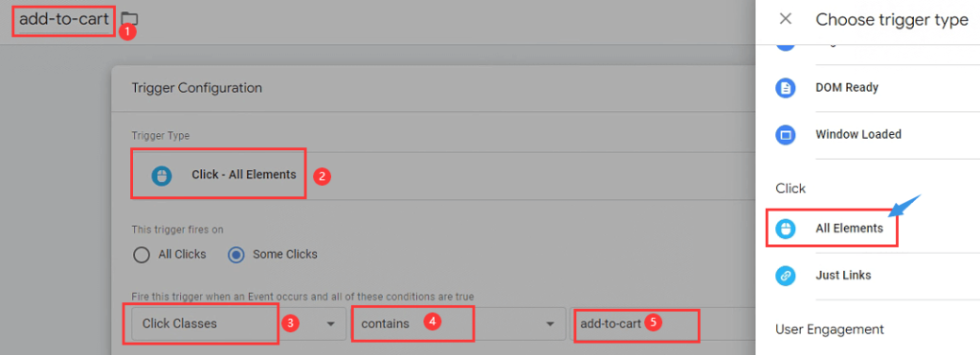
Task: Select the Window Loaded browser icon
Action: pyautogui.click(x=786, y=134)
